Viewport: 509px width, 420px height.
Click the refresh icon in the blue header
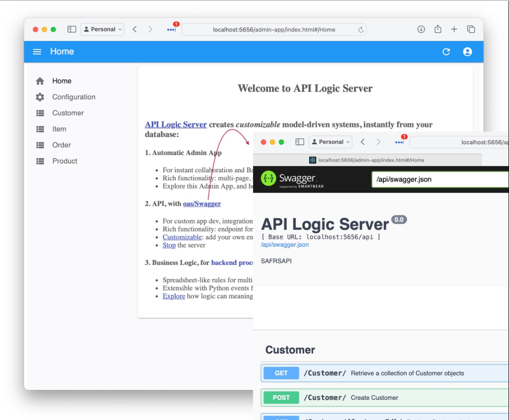click(x=446, y=52)
